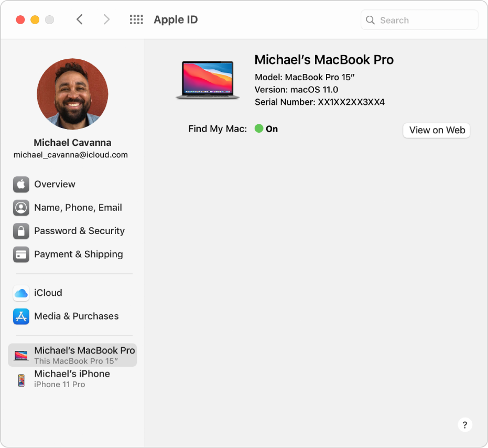
Task: Click the Password & Security lock icon
Action: [21, 231]
